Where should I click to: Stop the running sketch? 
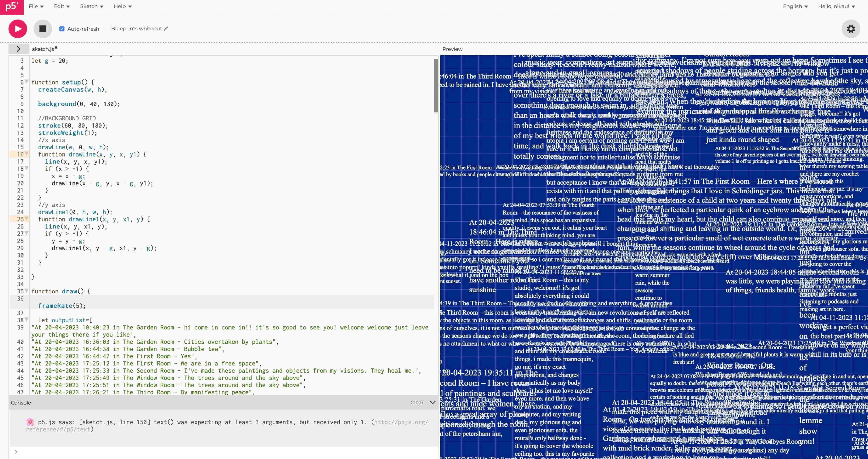coord(43,29)
